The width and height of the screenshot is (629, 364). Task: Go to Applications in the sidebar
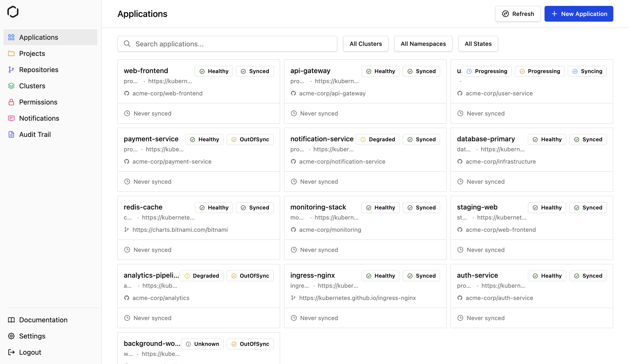click(39, 37)
